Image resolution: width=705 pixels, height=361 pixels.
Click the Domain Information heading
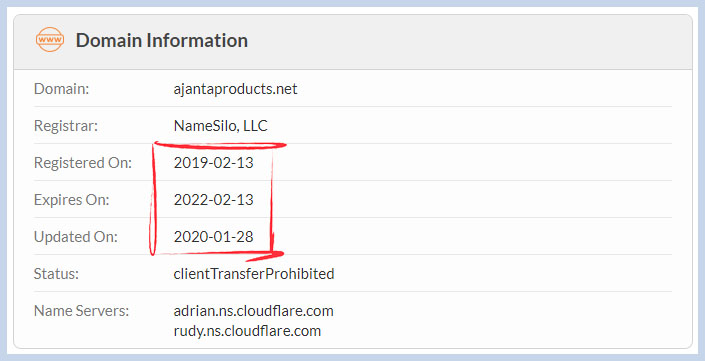161,40
